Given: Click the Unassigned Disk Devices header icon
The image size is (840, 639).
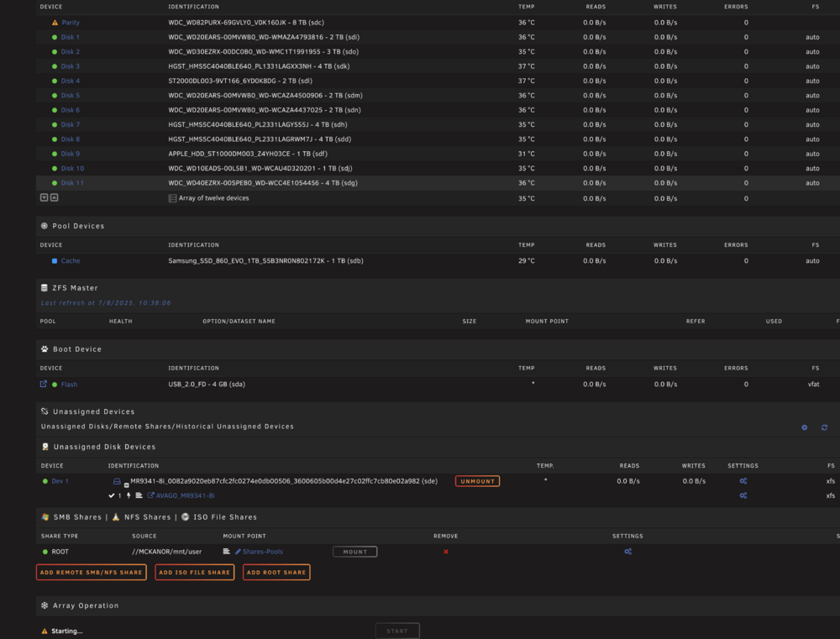Looking at the screenshot, I should [45, 446].
